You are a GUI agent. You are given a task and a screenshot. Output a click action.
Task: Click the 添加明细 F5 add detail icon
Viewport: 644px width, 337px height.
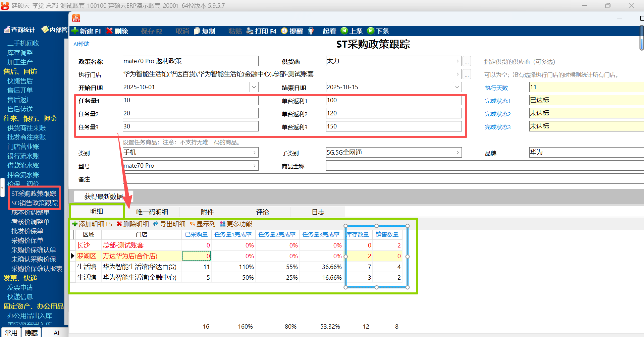[x=75, y=224]
